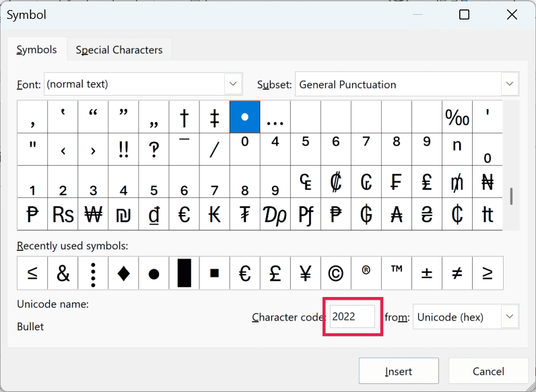The height and width of the screenshot is (392, 536).
Task: Select the dagger symbol in the grid
Action: 185,117
